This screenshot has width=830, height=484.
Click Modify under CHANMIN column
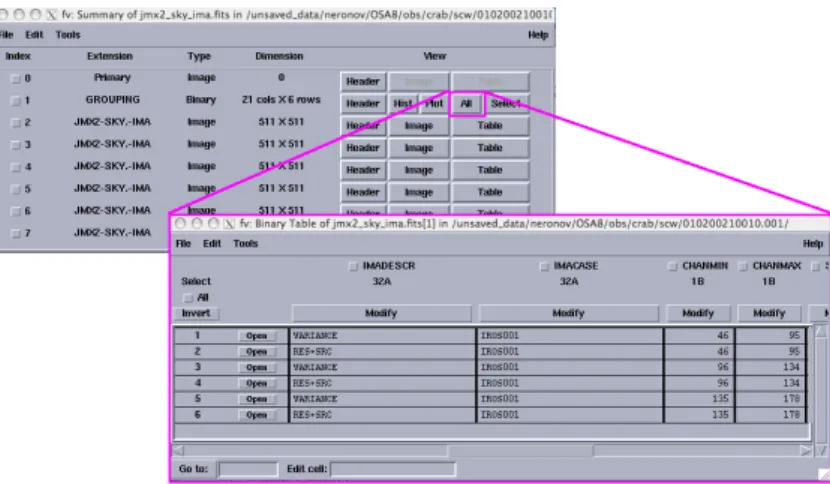[x=698, y=313]
